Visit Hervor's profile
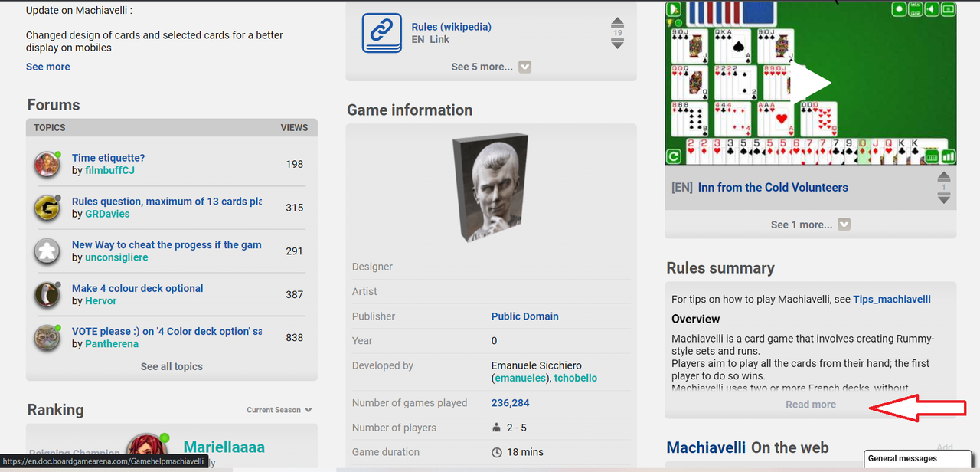 (101, 301)
